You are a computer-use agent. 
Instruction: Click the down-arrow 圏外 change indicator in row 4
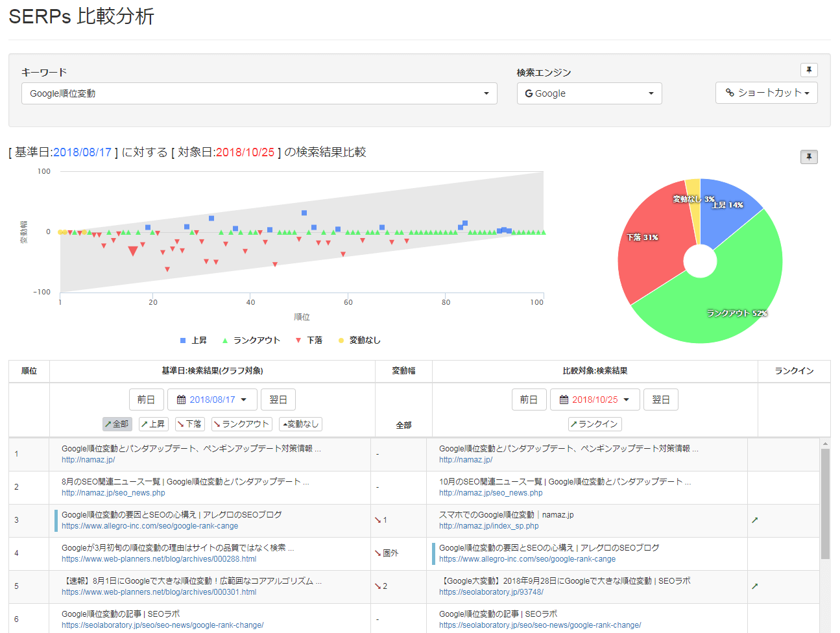pyautogui.click(x=386, y=553)
